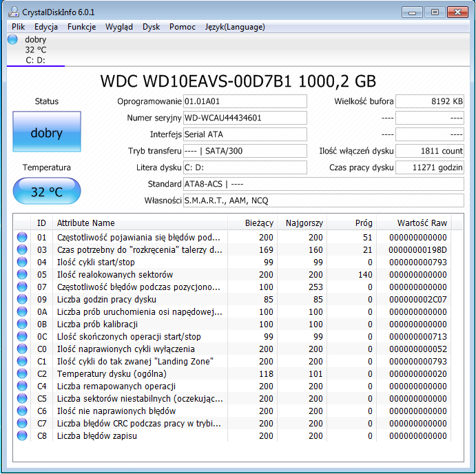Select row 'Liczba błędów zapisu'
This screenshot has width=476, height=474.
(232, 435)
